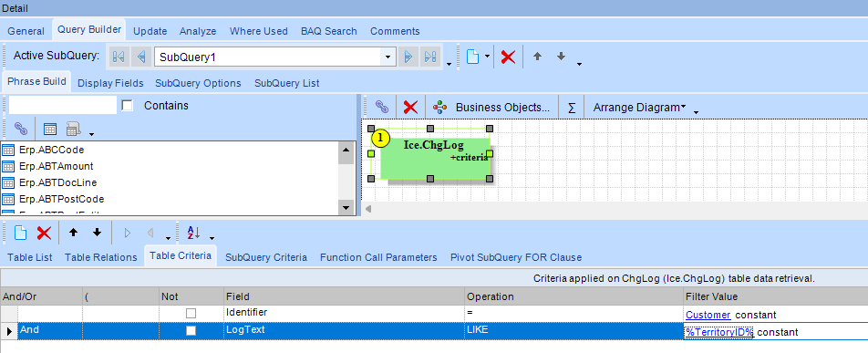868x353 pixels.
Task: Open overflow arrow after outdent icon
Action: tap(168, 238)
